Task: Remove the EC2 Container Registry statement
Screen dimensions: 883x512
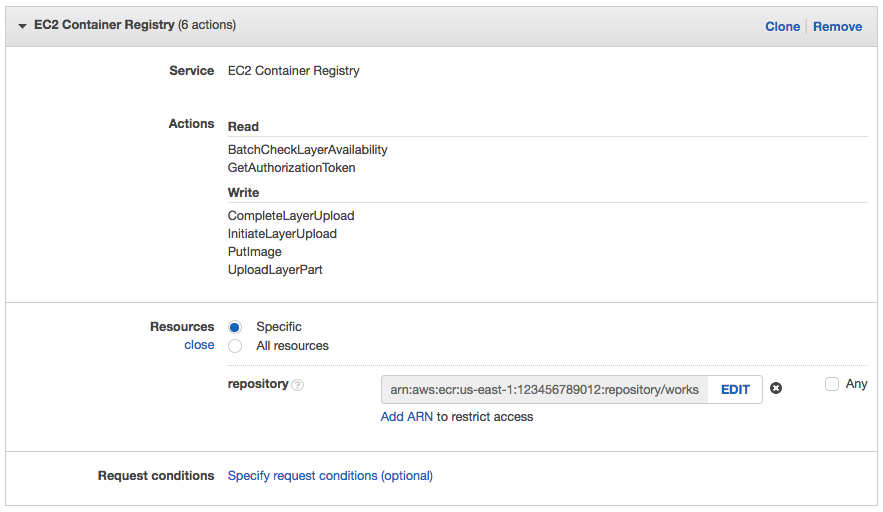Action: click(837, 27)
